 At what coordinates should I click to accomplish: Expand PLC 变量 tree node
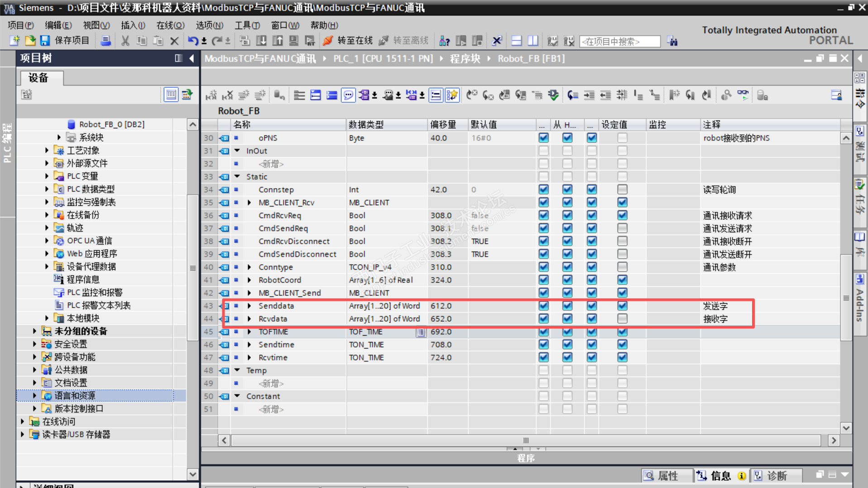pos(47,176)
